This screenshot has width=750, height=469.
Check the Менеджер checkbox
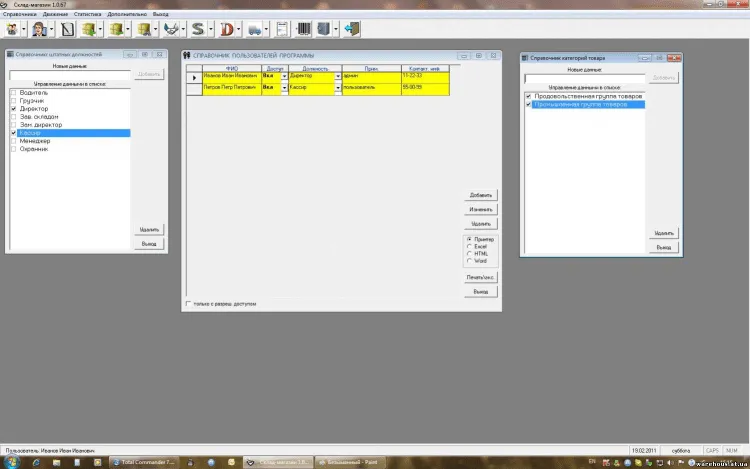tap(13, 141)
